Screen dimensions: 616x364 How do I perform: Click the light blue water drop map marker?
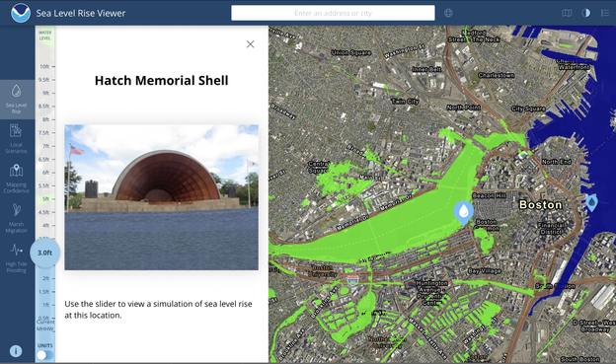[464, 213]
